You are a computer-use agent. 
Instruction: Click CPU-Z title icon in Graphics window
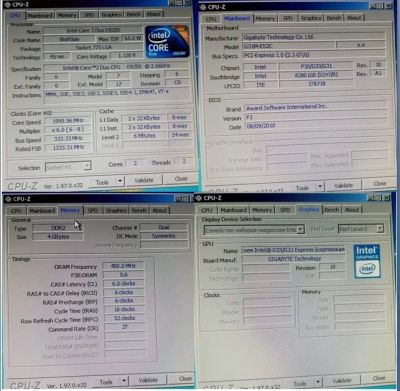(x=199, y=198)
